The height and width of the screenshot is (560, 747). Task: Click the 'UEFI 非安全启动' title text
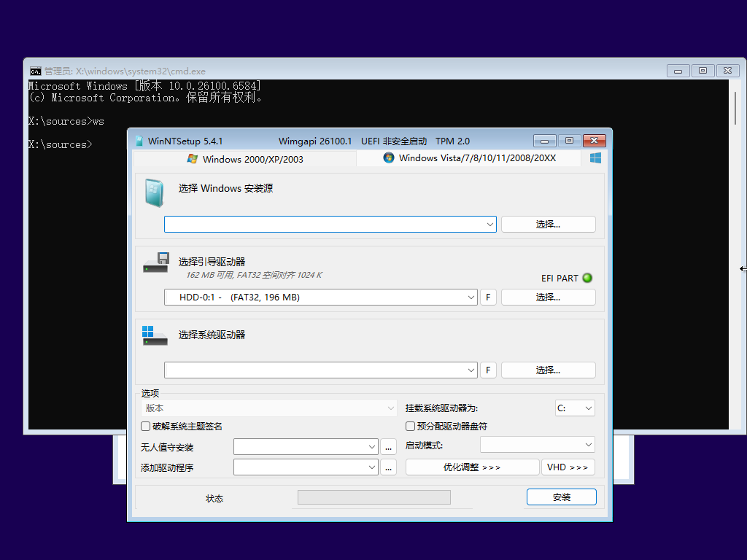tap(394, 141)
